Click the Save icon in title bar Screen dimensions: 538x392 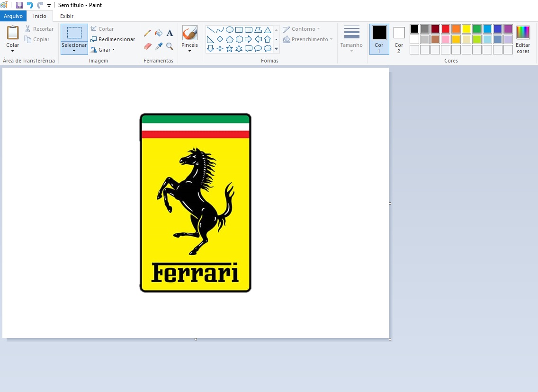pyautogui.click(x=19, y=5)
